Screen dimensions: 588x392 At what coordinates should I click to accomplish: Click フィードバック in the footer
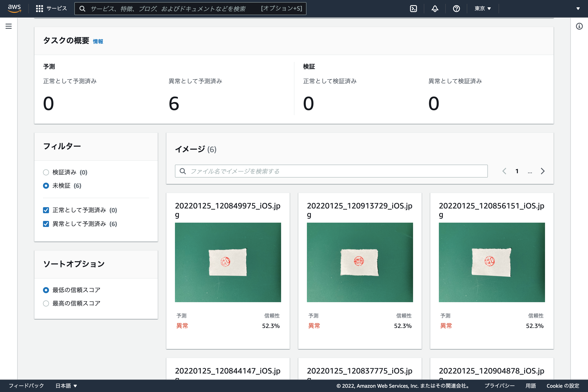tap(27, 386)
